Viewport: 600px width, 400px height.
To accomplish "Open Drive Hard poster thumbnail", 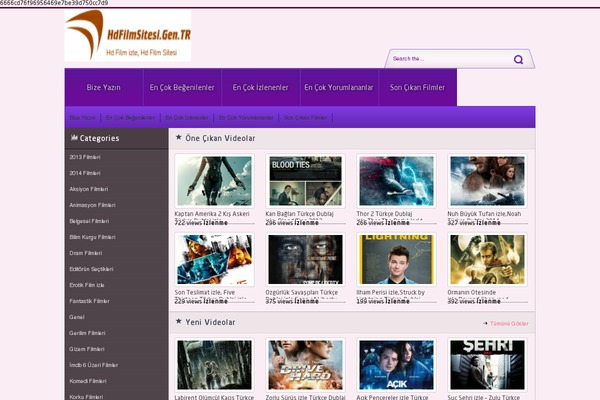I will [x=305, y=365].
